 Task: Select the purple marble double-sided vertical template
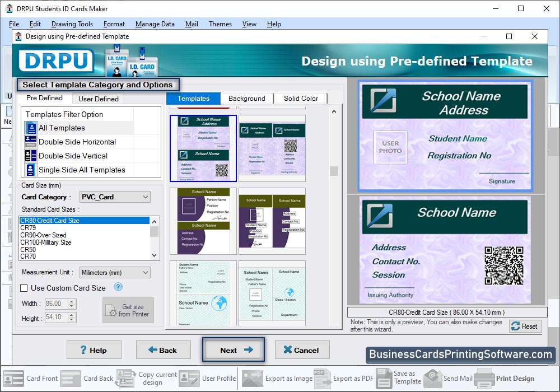tap(203, 148)
